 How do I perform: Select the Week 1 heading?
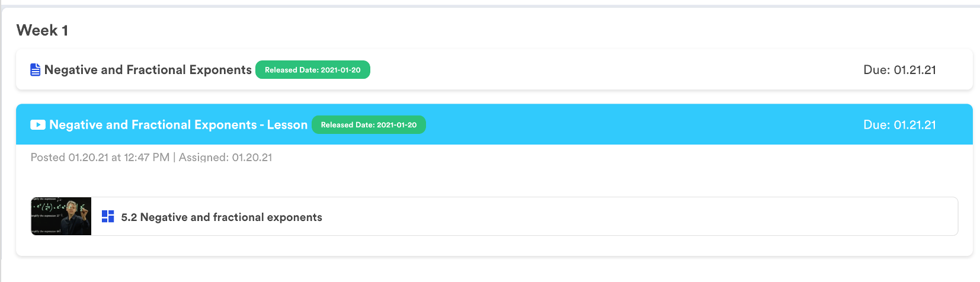pos(42,30)
